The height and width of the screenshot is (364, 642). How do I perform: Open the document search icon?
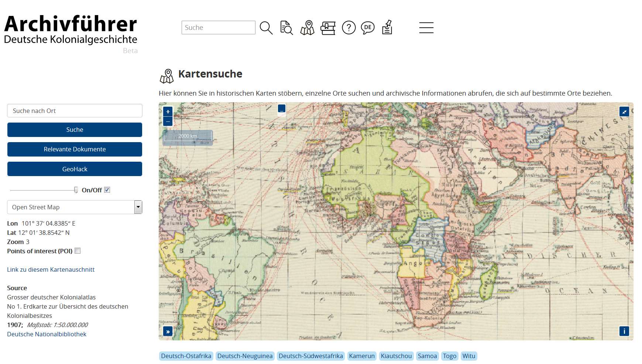click(x=286, y=28)
